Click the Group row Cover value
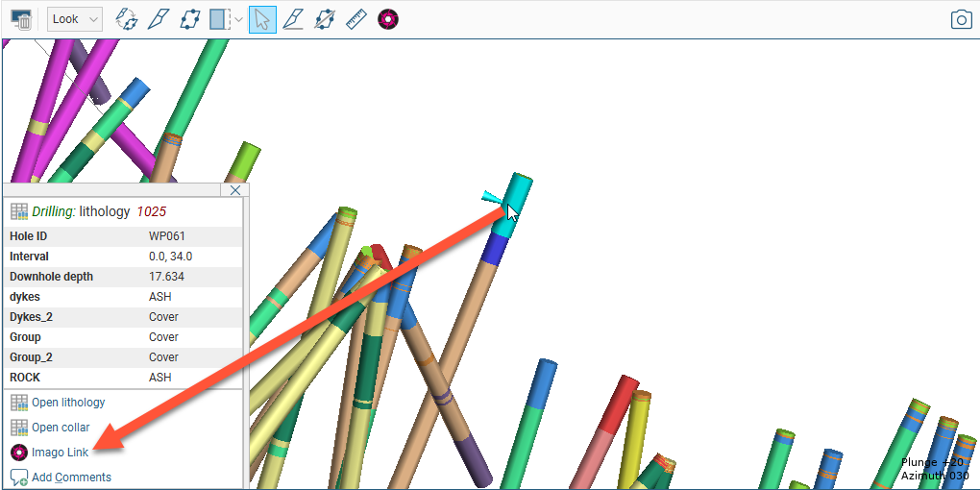Viewport: 980px width, 490px height. pyautogui.click(x=163, y=337)
